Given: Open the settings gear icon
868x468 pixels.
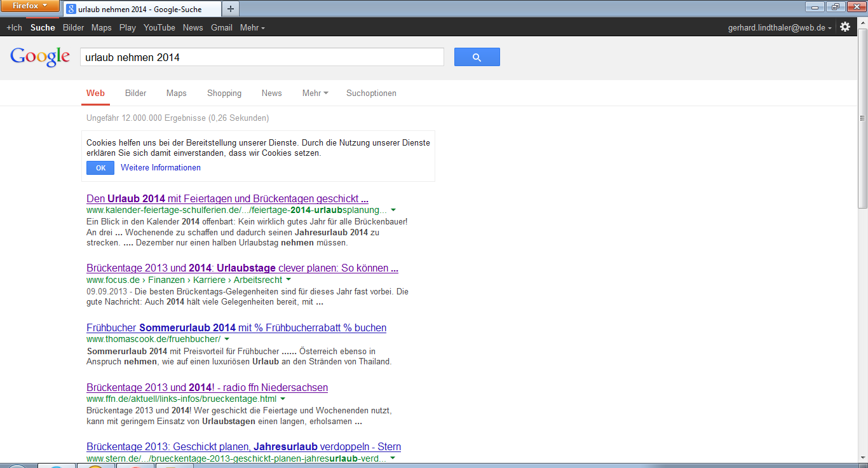Looking at the screenshot, I should point(845,27).
